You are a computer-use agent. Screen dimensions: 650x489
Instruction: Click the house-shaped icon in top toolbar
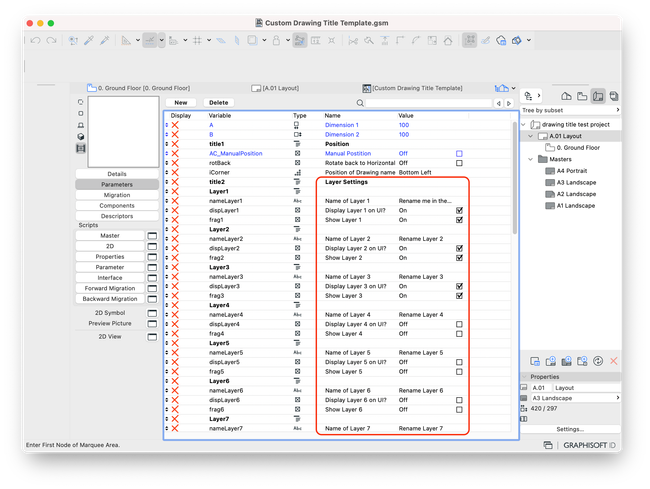pos(448,40)
